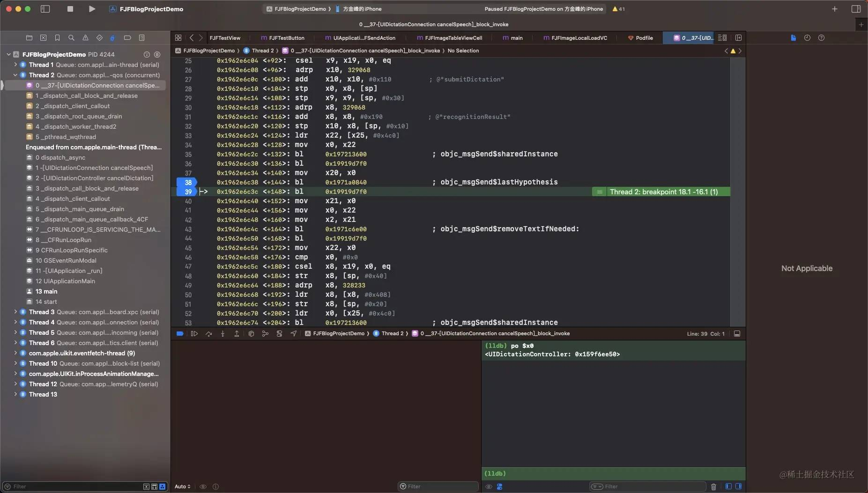Toggle the console pane button
This screenshot has height=493, width=868.
pyautogui.click(x=739, y=486)
